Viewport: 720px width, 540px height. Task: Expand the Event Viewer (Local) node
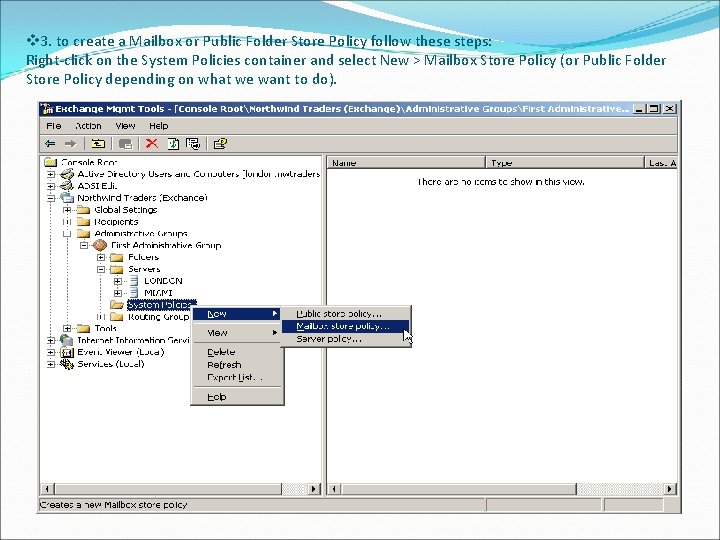[51, 352]
